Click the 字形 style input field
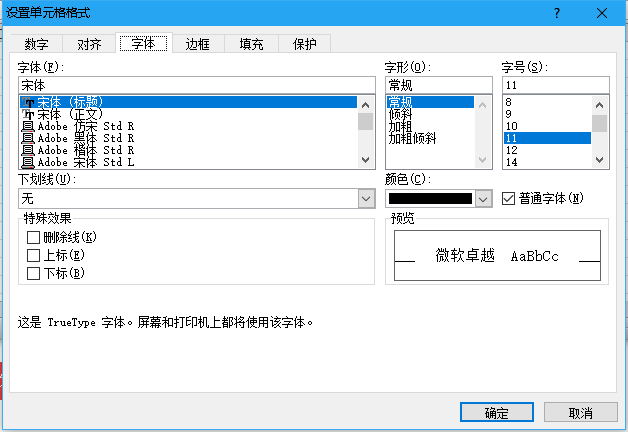This screenshot has height=432, width=628. coord(439,85)
